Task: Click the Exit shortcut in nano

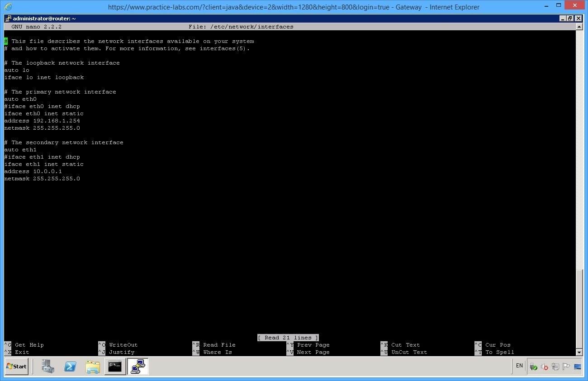Action: 21,352
